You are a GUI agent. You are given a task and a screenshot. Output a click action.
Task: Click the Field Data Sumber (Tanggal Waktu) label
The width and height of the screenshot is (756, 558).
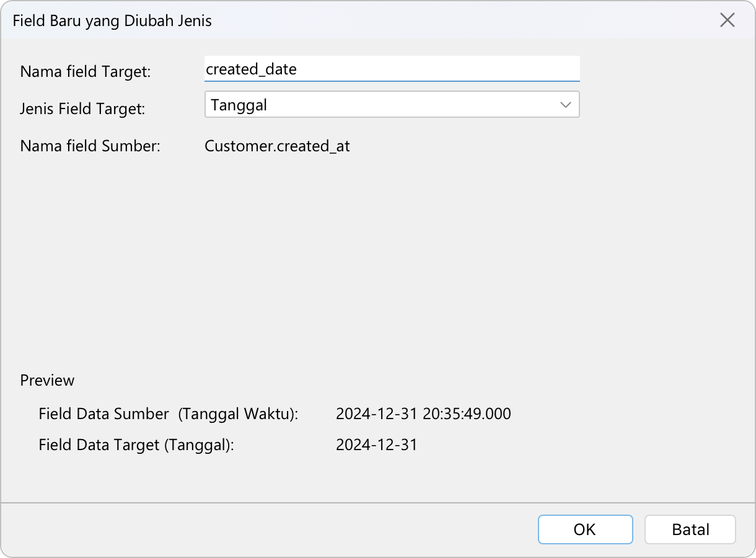tap(168, 414)
